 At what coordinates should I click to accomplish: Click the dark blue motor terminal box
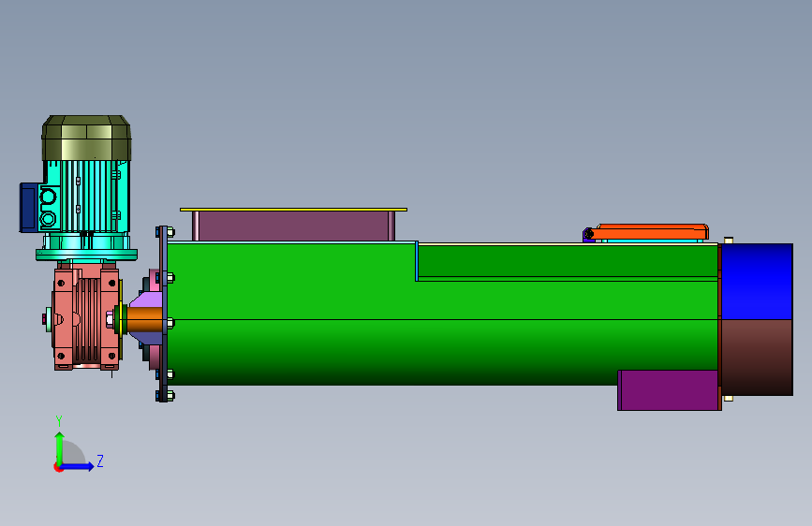click(x=29, y=207)
